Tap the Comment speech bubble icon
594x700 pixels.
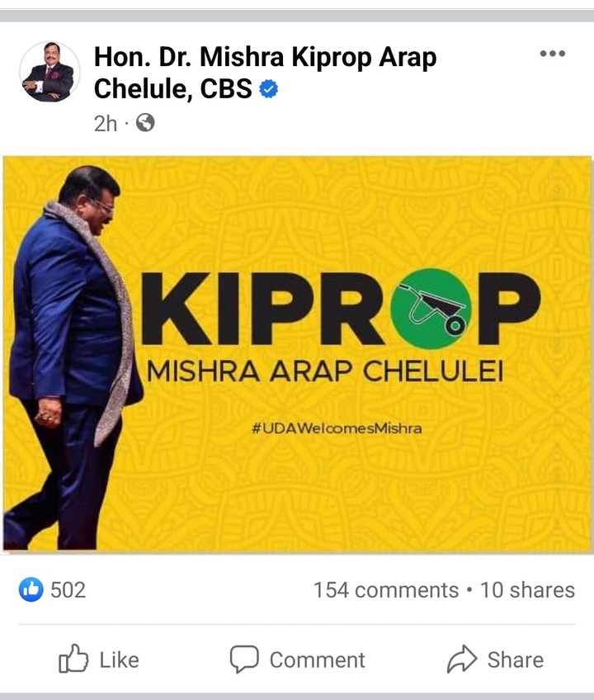point(244,659)
